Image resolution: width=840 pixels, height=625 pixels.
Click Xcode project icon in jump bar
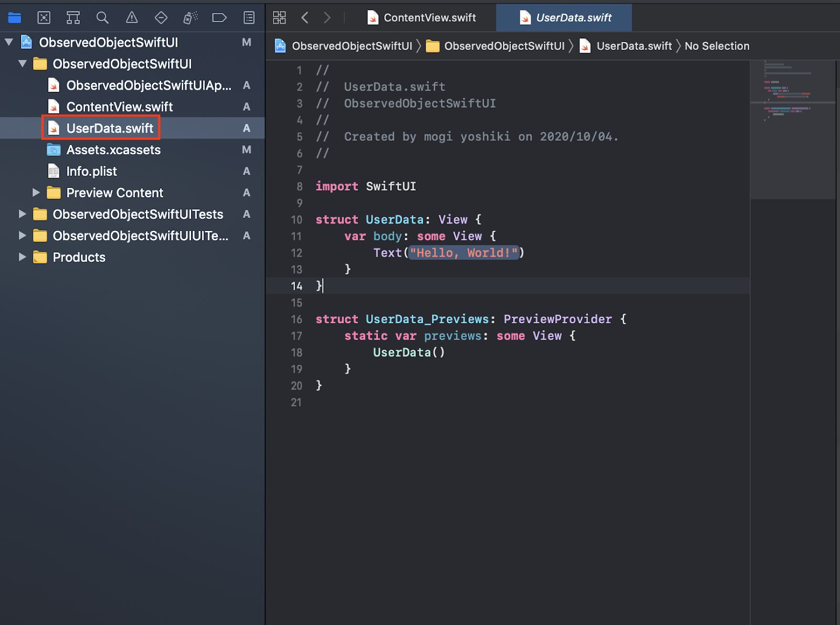click(x=280, y=46)
